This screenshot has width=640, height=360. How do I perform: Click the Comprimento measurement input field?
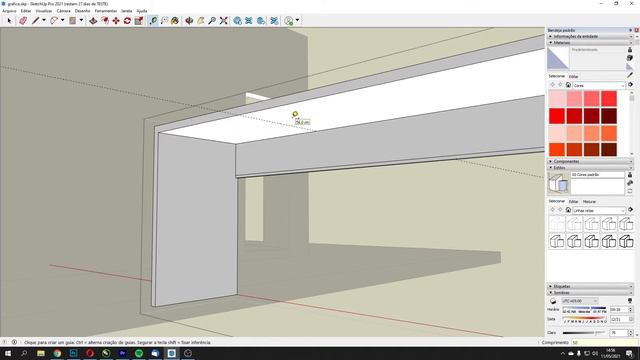[604, 342]
